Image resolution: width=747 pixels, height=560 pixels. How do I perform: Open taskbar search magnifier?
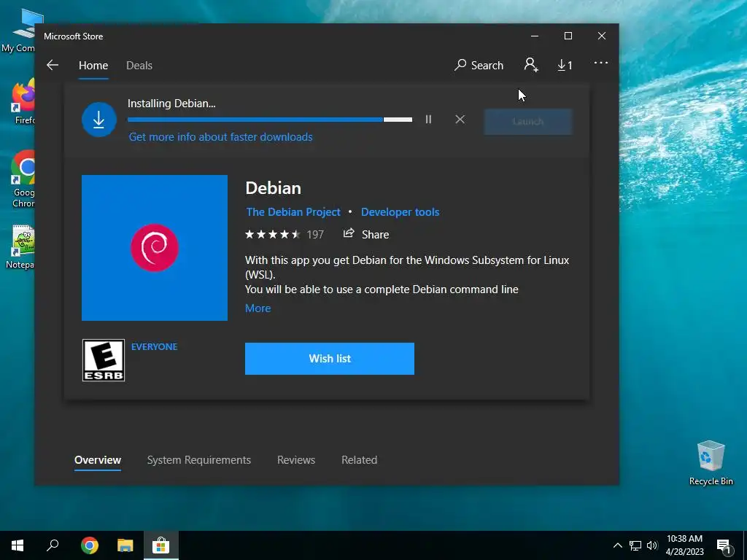pyautogui.click(x=53, y=545)
